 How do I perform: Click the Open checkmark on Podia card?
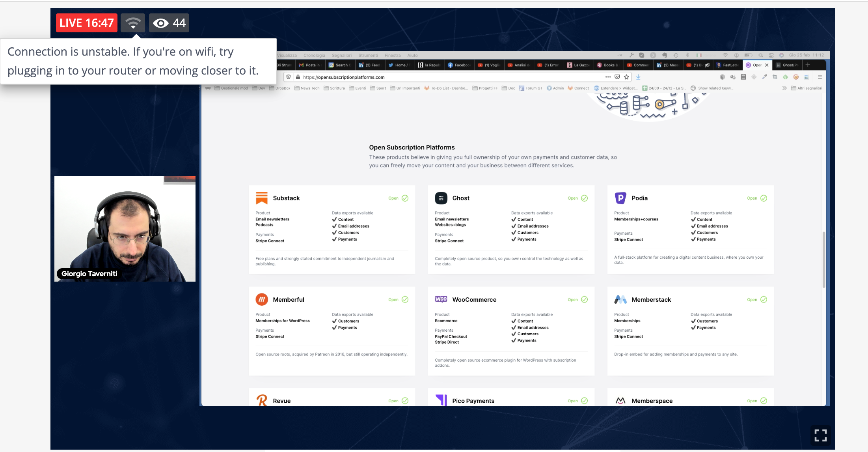(x=764, y=198)
